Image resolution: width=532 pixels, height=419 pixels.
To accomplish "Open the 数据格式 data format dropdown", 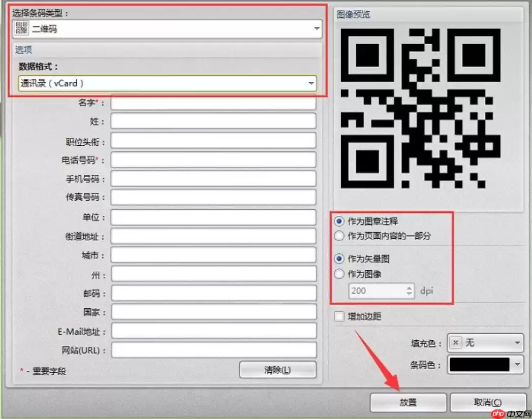I will [x=311, y=83].
